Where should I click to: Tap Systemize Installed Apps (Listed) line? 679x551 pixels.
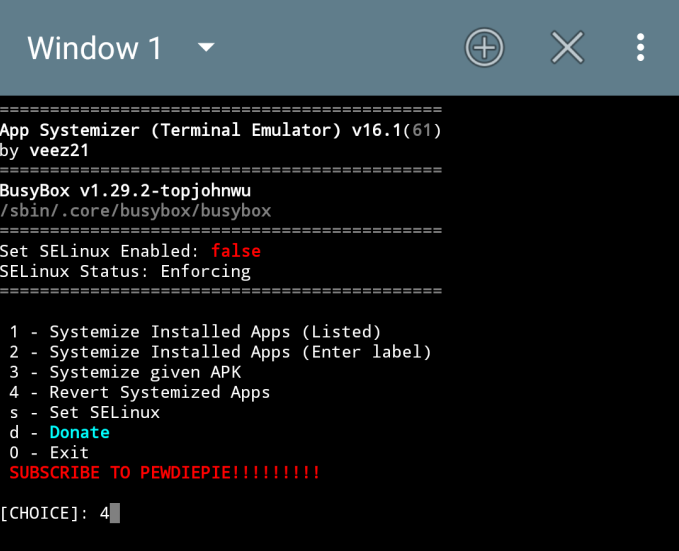[195, 332]
